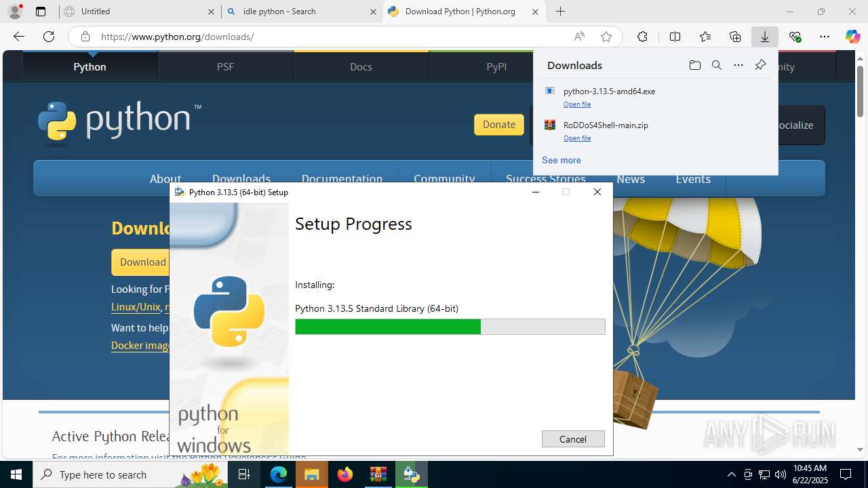
Task: Click the Edge profile avatar icon
Action: point(15,12)
